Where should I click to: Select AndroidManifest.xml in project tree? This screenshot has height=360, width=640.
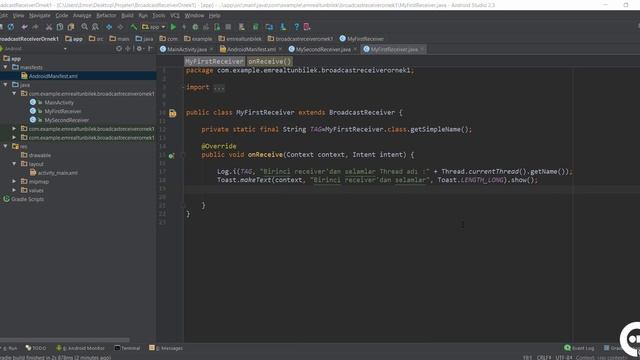tap(49, 76)
